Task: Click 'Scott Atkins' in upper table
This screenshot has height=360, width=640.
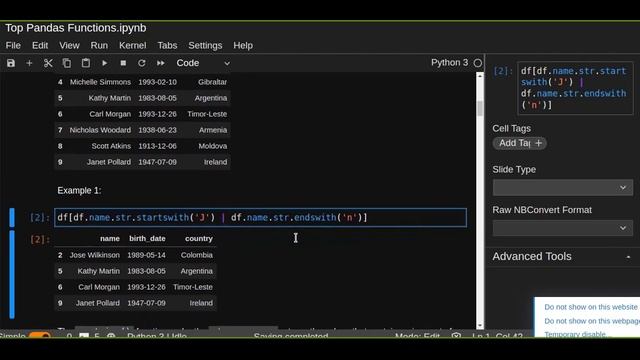Action: tap(111, 146)
